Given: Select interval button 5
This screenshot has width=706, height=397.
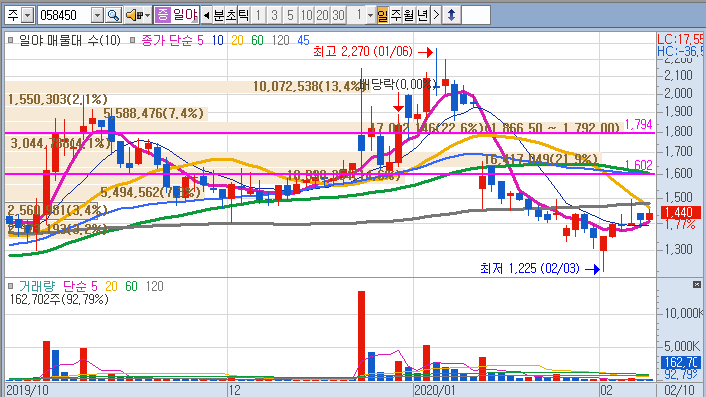Looking at the screenshot, I should click(x=290, y=15).
